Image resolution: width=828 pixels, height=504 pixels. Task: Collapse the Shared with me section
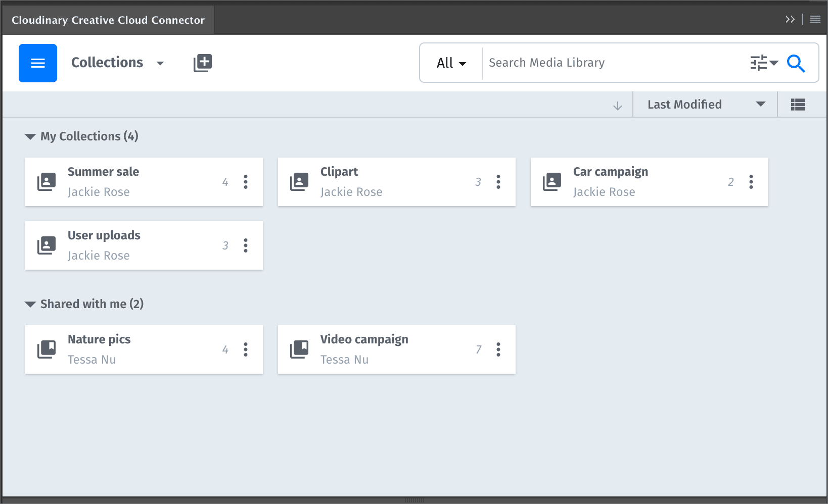click(x=29, y=304)
